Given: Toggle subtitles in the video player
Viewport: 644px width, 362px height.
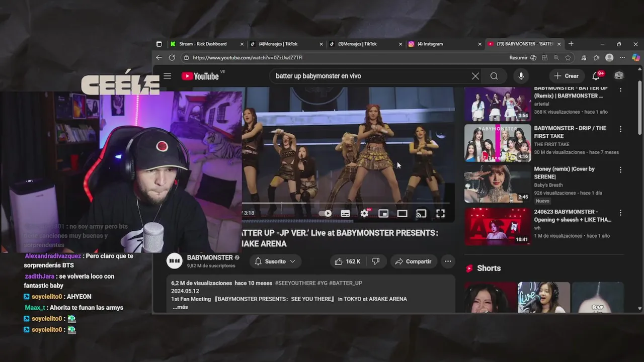Looking at the screenshot, I should pos(345,213).
